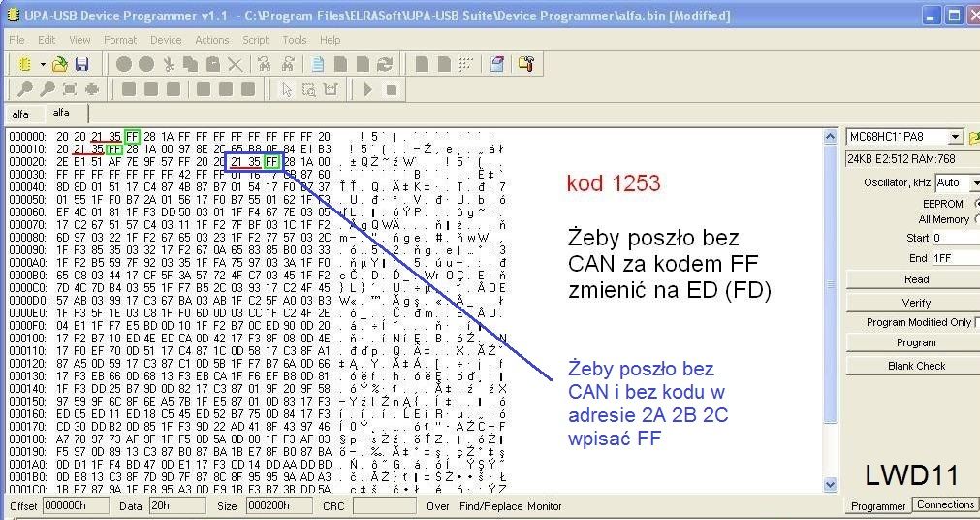Click the scissors cut icon
This screenshot has width=980, height=520.
169,64
